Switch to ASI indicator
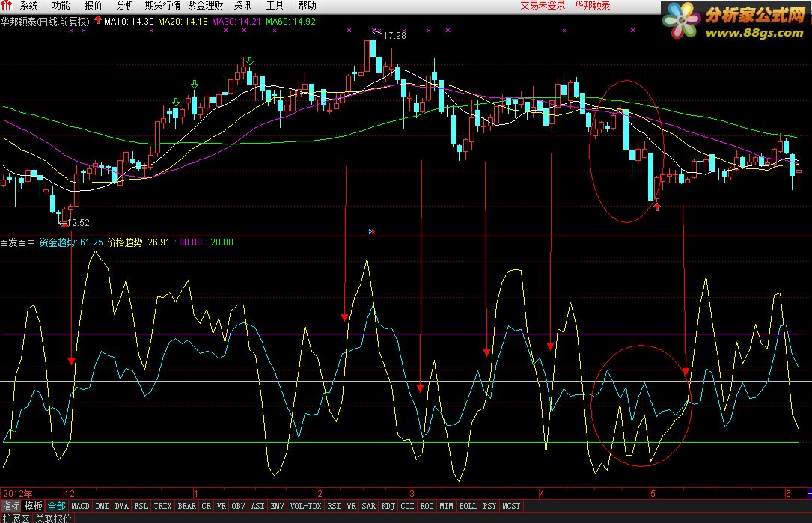Image resolution: width=812 pixels, height=523 pixels. (x=258, y=506)
